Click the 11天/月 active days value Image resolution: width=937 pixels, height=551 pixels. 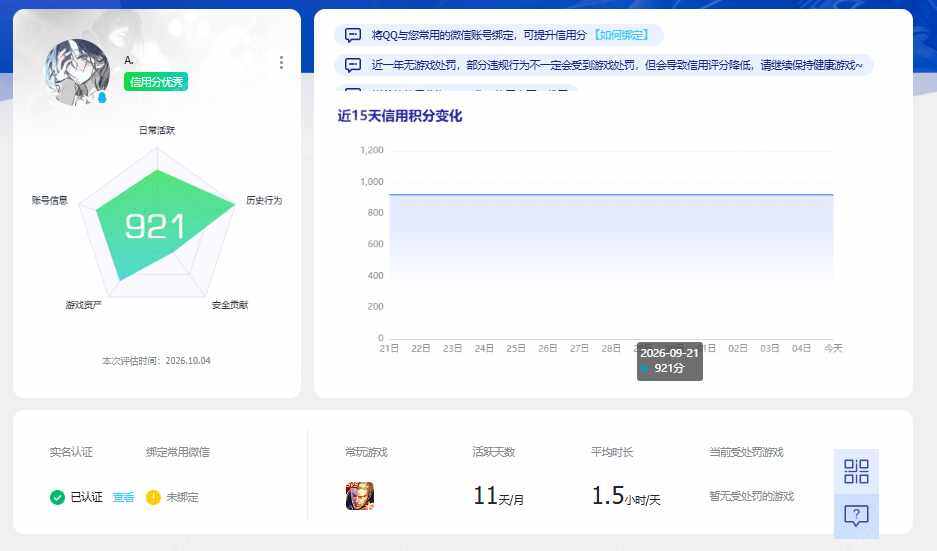click(498, 496)
